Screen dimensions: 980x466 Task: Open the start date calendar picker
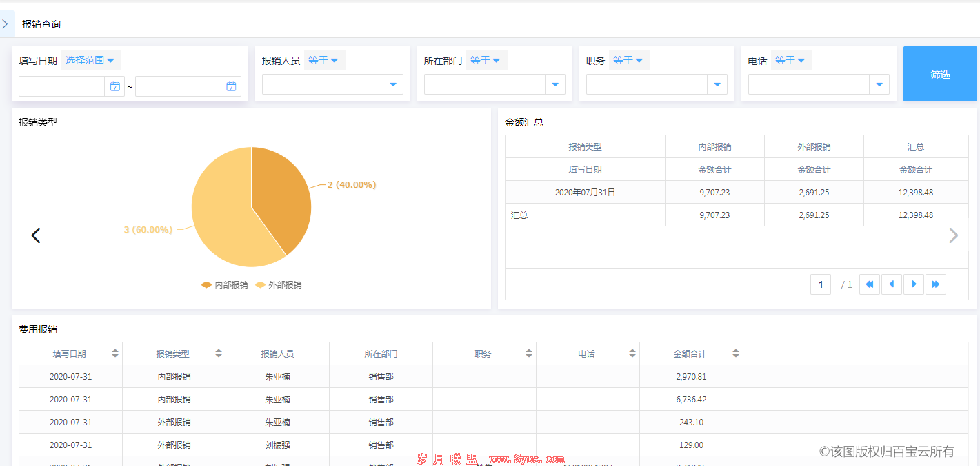[x=115, y=86]
